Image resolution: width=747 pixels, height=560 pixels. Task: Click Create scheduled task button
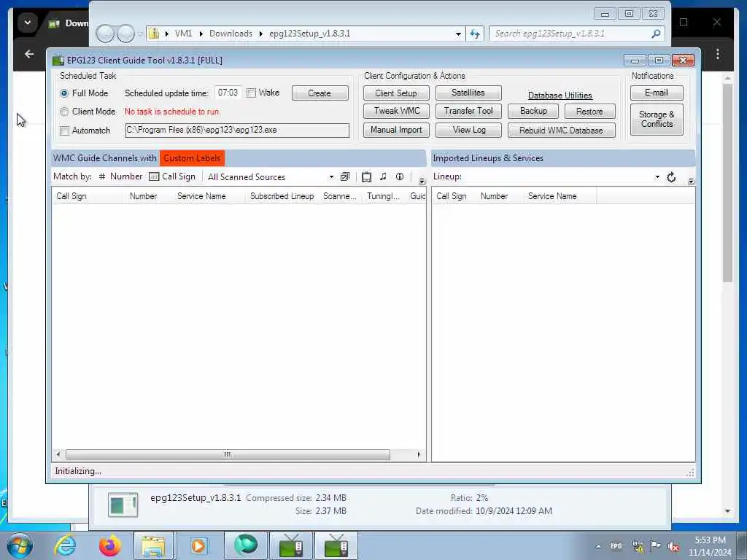[x=320, y=93]
